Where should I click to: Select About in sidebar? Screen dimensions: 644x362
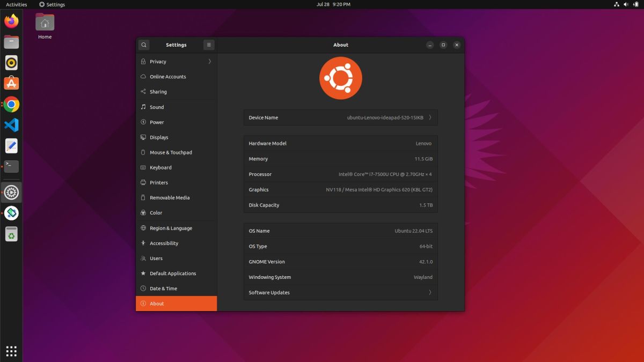coord(176,304)
